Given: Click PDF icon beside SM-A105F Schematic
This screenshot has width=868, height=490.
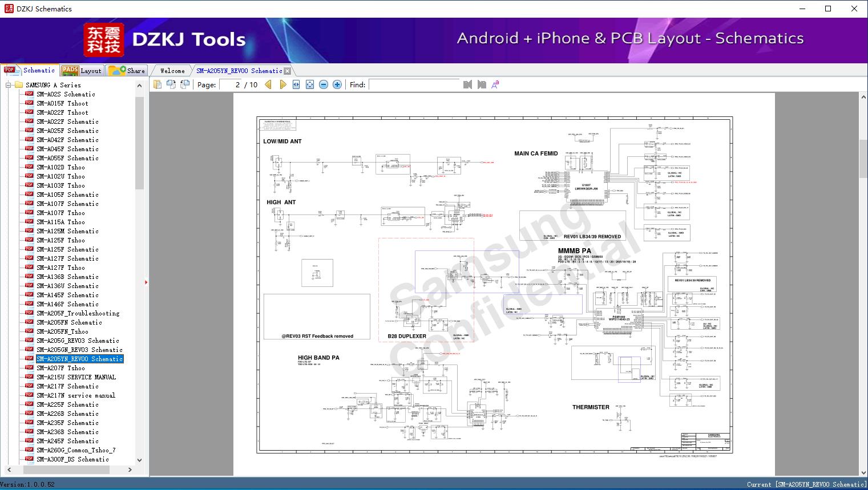Looking at the screenshot, I should 29,195.
